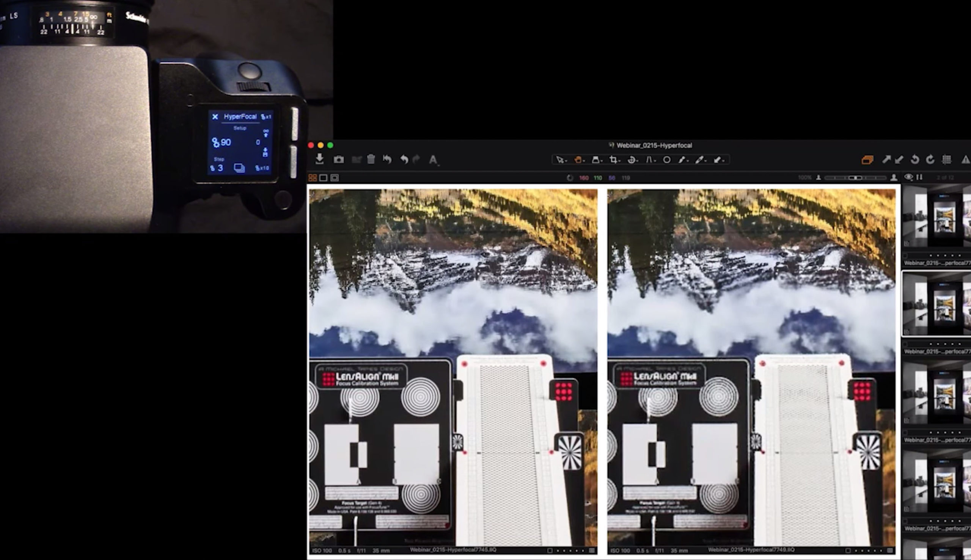Click the Delete trash icon
The width and height of the screenshot is (971, 560).
coord(371,160)
